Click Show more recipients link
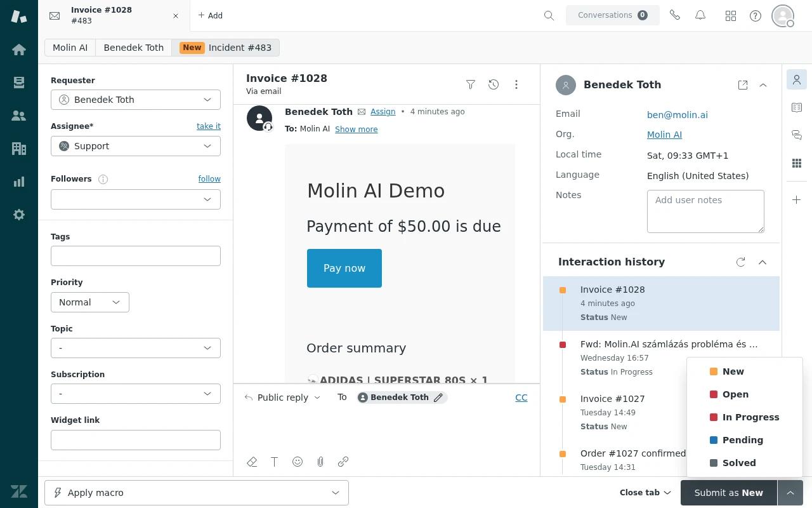Screen dimensions: 812x508 pos(357,130)
